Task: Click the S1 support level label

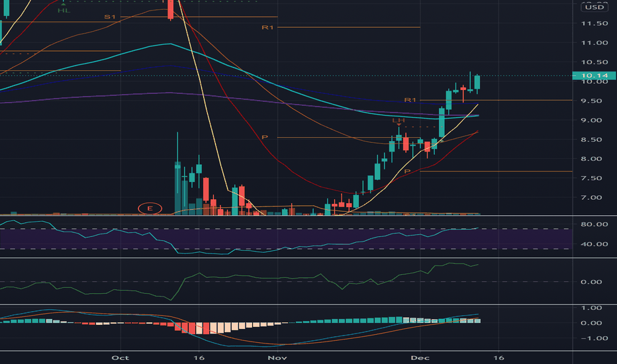Action: click(x=110, y=17)
